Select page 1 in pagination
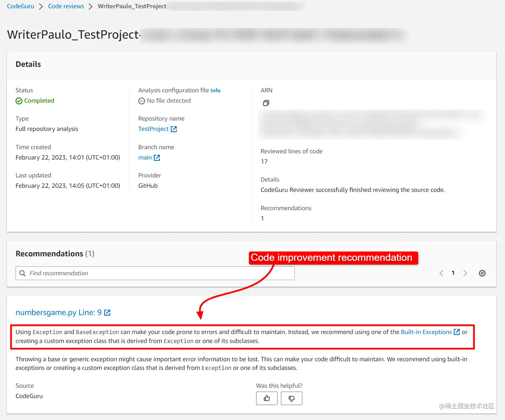This screenshot has width=505, height=420. click(x=453, y=273)
